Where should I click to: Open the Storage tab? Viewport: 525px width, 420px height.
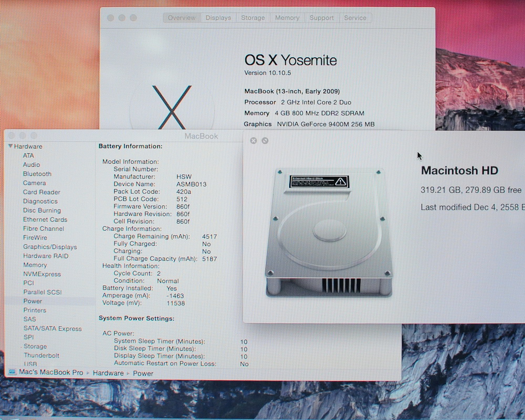pos(253,18)
